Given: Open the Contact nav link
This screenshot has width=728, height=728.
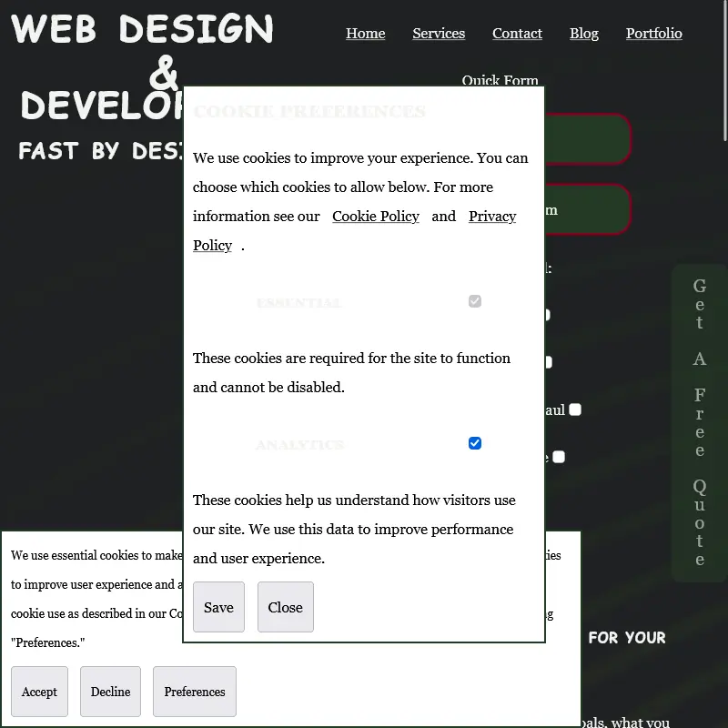Looking at the screenshot, I should pos(517,34).
